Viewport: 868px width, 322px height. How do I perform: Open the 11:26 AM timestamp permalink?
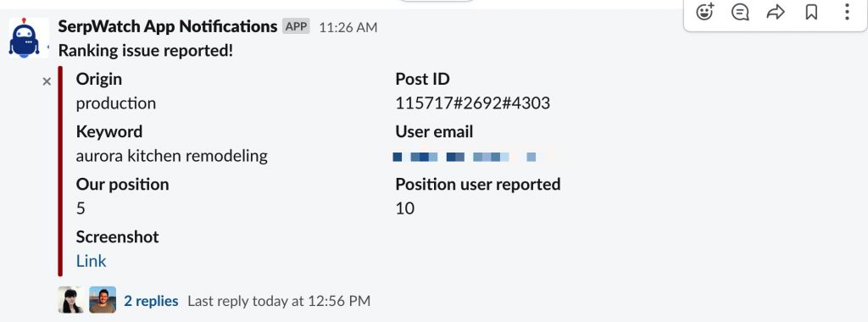348,27
